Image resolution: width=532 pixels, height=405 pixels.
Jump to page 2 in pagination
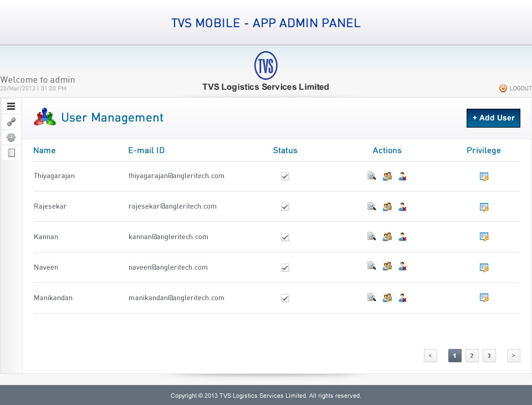point(472,356)
